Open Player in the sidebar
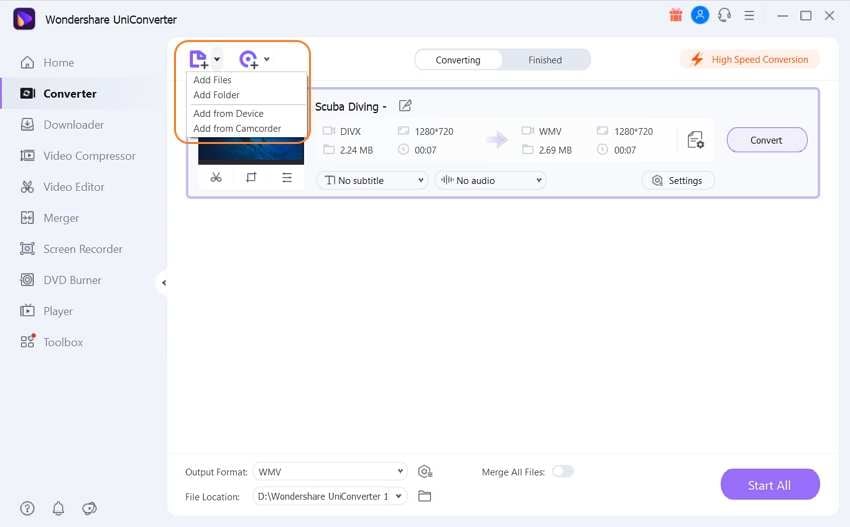The height and width of the screenshot is (527, 850). [58, 311]
